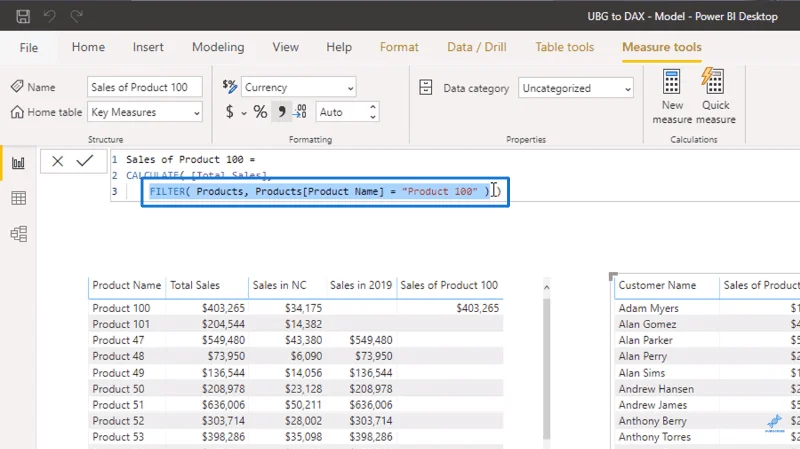800x449 pixels.
Task: Click the Save icon in title bar
Action: coord(23,16)
